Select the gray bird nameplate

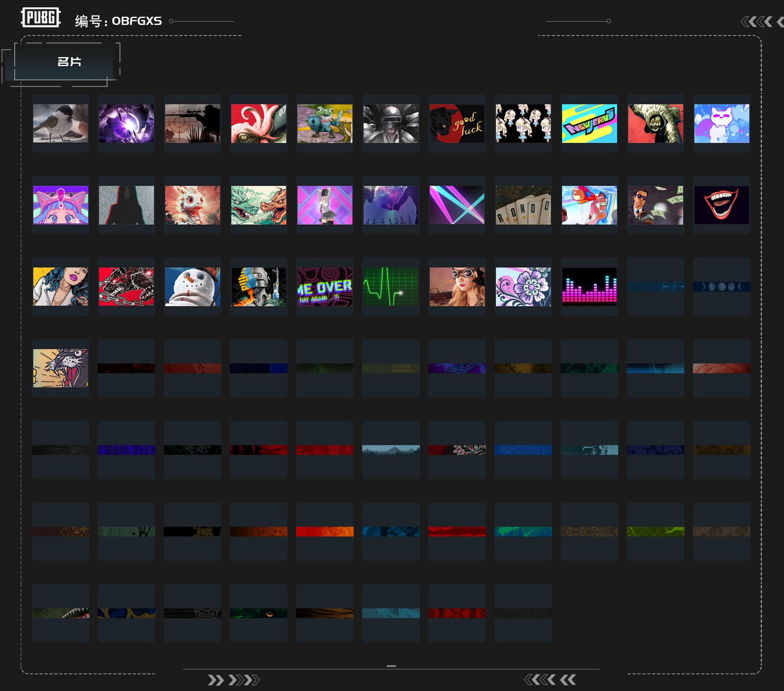[60, 123]
